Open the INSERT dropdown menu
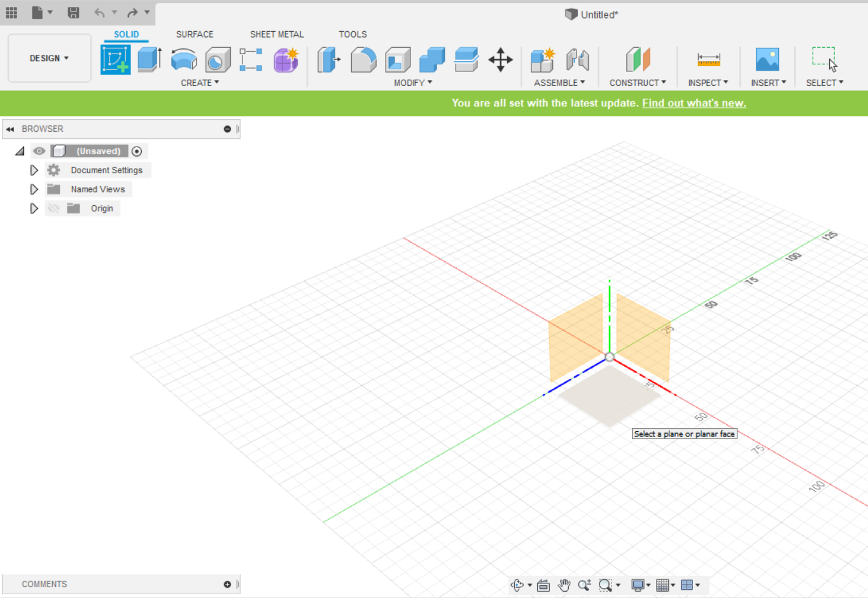868x598 pixels. [769, 83]
